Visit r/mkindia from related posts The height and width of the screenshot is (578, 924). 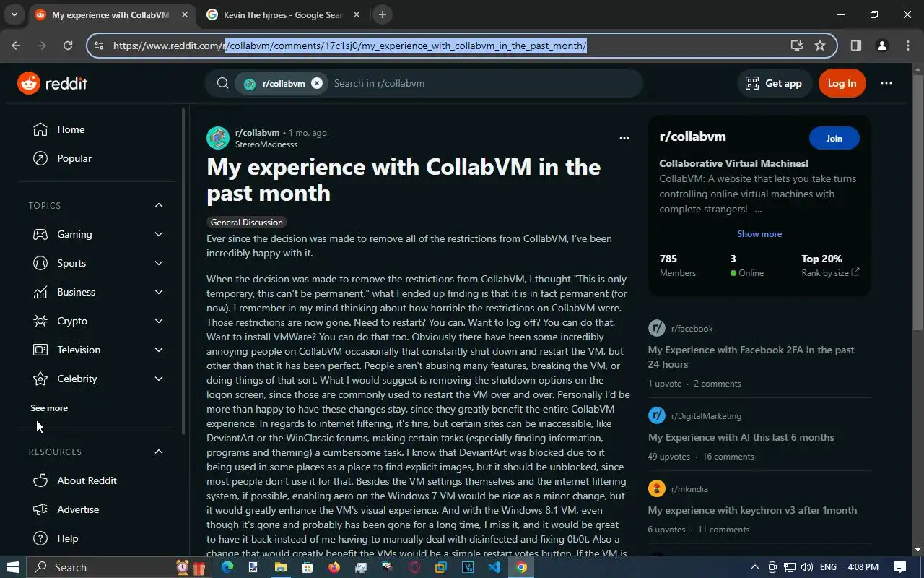[689, 489]
